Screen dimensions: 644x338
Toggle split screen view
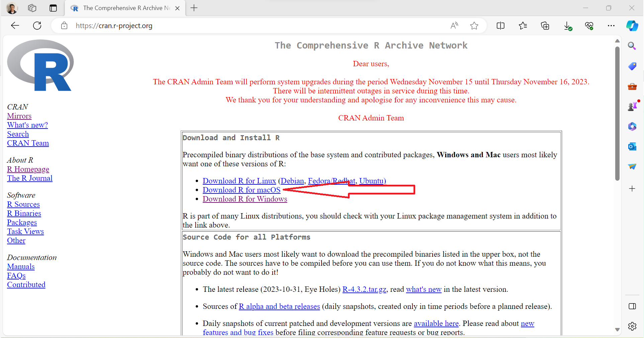tap(500, 26)
